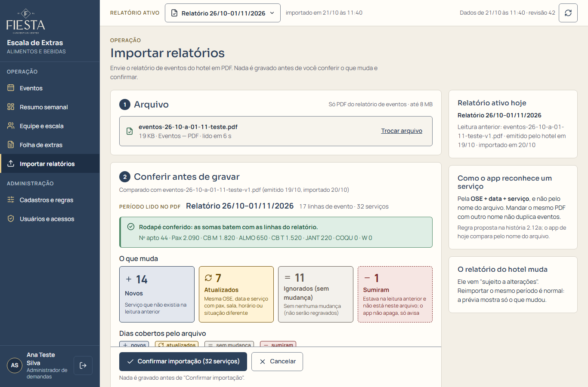Click the green check icon in the Rodapé conferido banner
Viewport: 588px width, 387px height.
(x=131, y=227)
